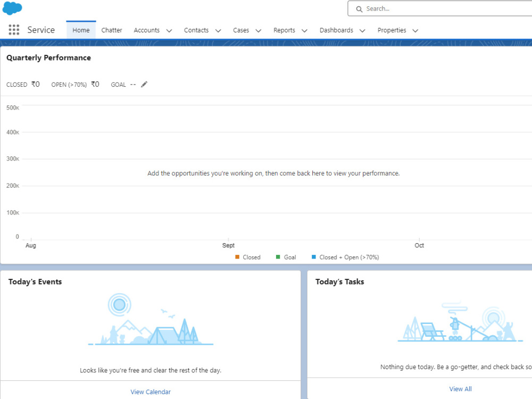Open the Accounts tab
Screen dimensions: 532x399
(147, 30)
